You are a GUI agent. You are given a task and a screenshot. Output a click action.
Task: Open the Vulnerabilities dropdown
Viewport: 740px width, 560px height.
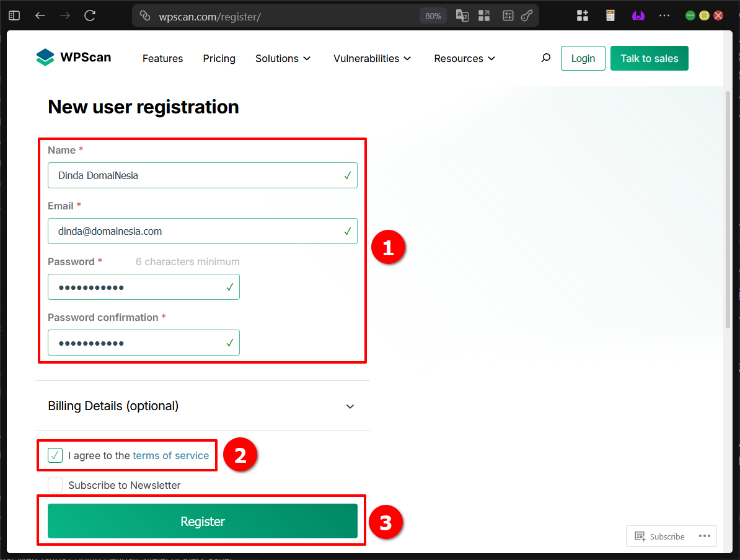371,58
